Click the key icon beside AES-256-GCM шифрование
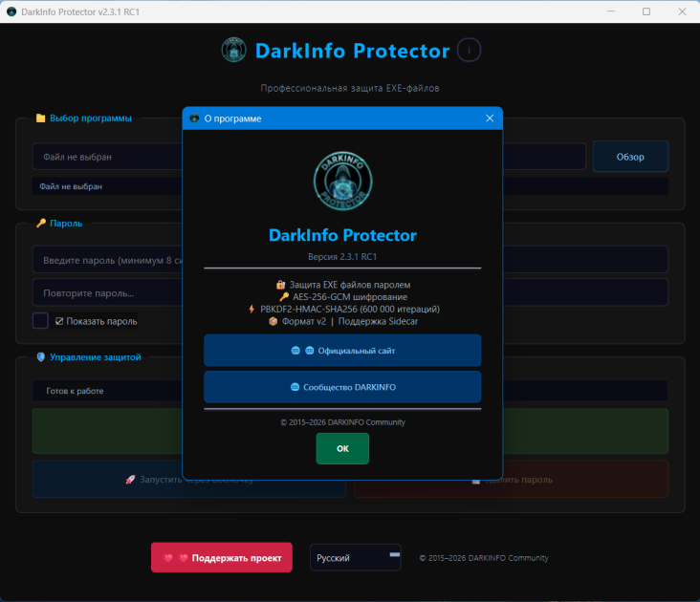This screenshot has height=602, width=700. click(x=284, y=297)
